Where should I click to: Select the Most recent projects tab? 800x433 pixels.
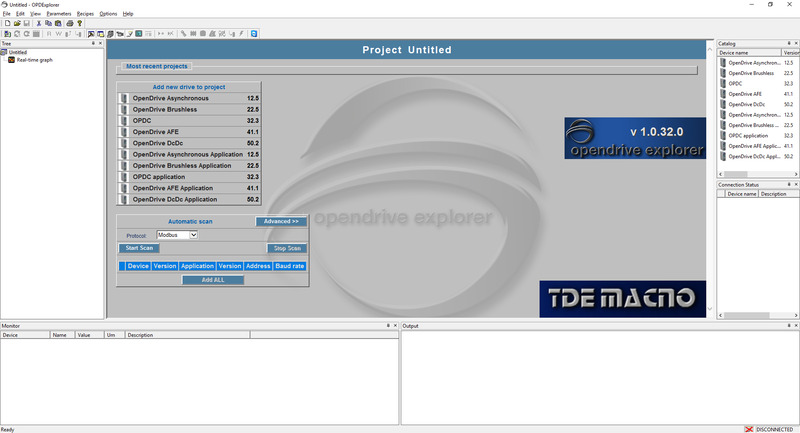157,66
